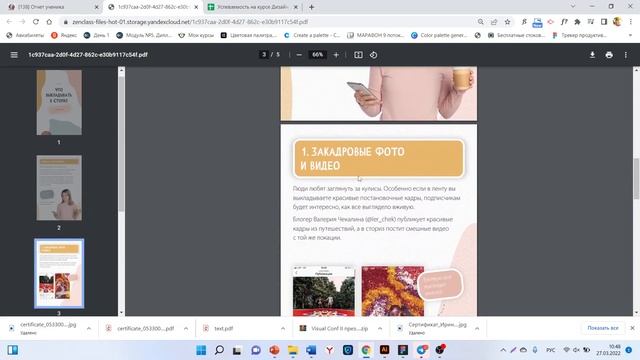Expand options for text.pdf download
640x360 pixels.
[283, 328]
